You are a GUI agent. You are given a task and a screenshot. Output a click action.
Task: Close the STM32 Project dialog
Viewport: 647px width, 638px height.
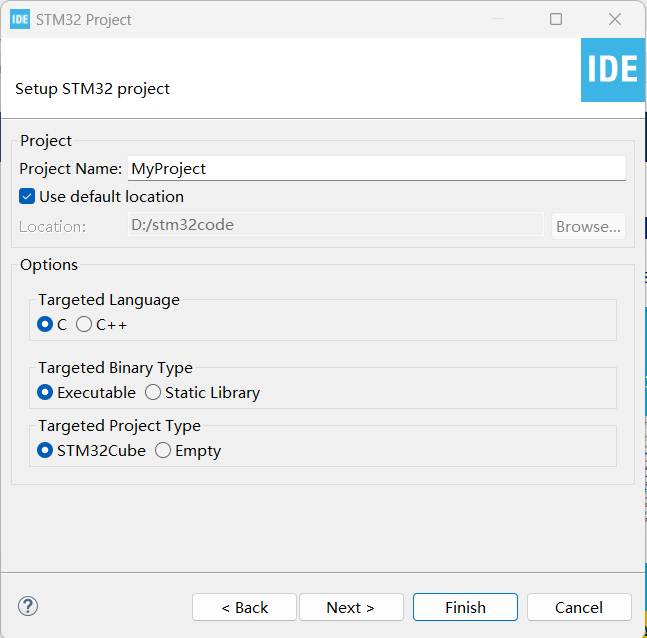tap(615, 19)
